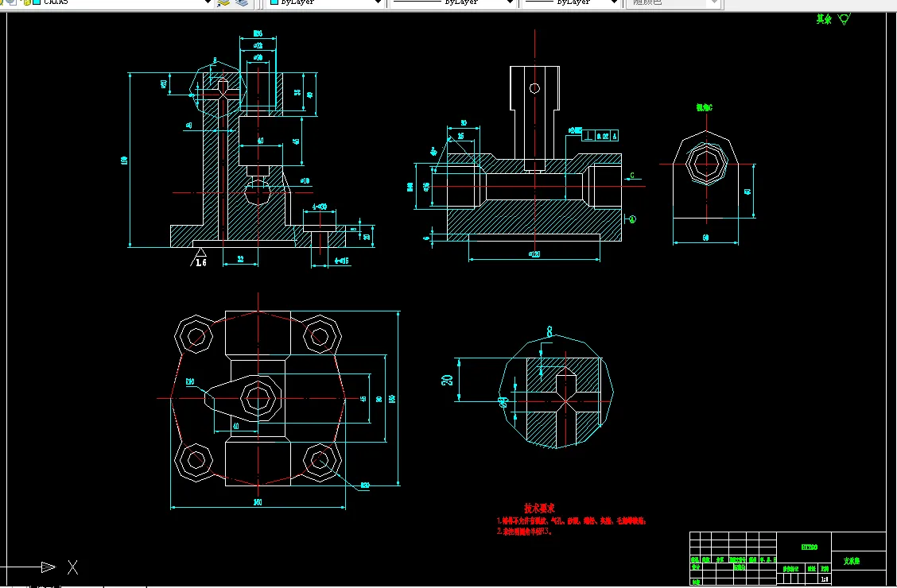Select the green 其余 surface finish note

click(824, 19)
